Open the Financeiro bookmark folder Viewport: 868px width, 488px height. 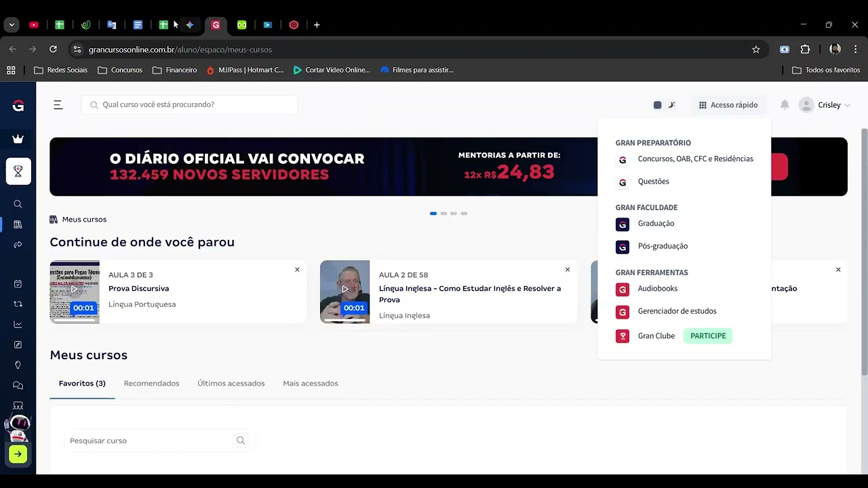coord(174,70)
